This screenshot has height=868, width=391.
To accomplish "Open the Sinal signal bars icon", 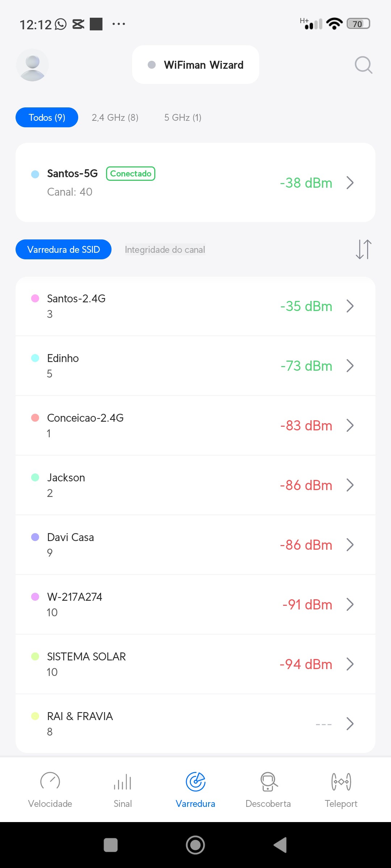I will pyautogui.click(x=123, y=782).
